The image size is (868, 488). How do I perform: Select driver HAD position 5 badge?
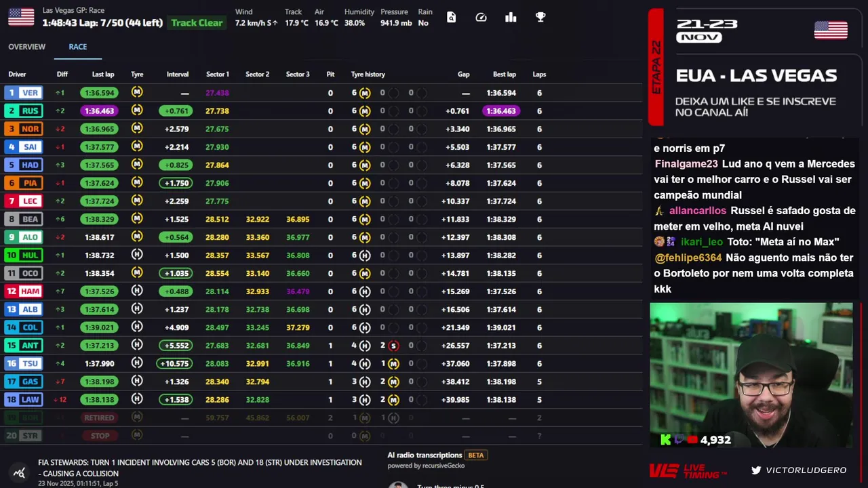(x=23, y=165)
